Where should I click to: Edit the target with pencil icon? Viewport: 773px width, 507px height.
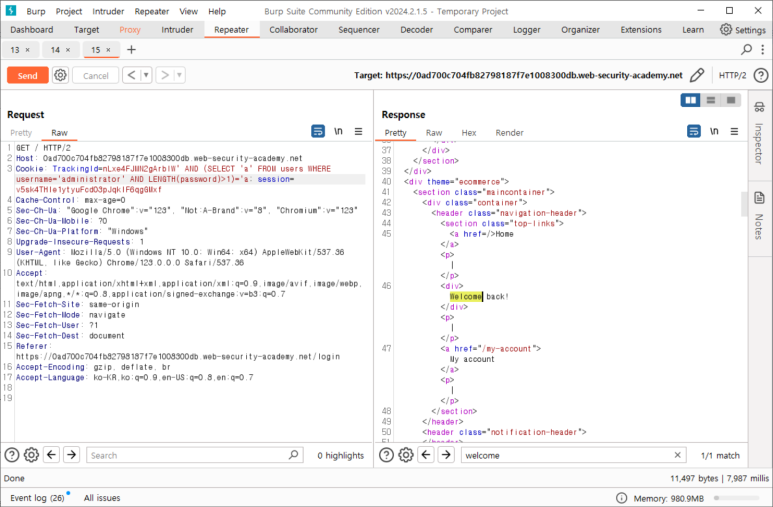click(x=697, y=75)
